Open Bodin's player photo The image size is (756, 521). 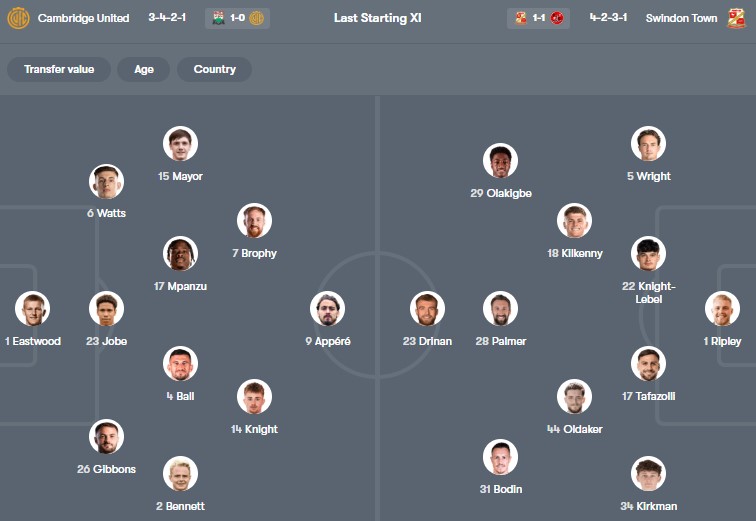(500, 457)
